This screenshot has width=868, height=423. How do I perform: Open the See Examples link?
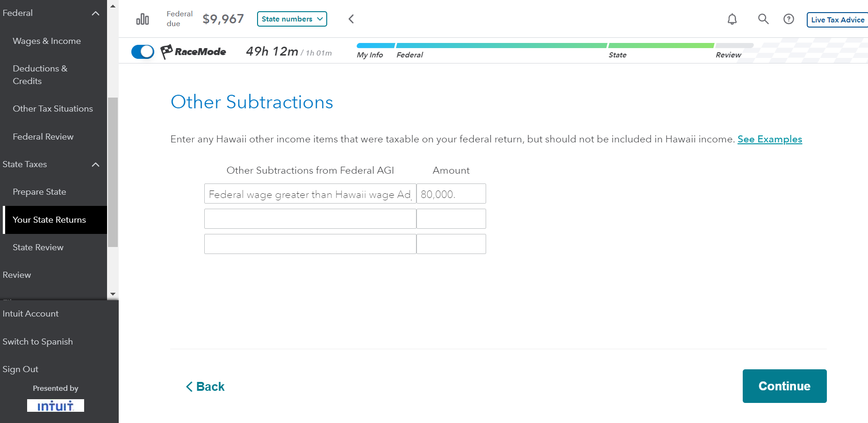pos(769,139)
